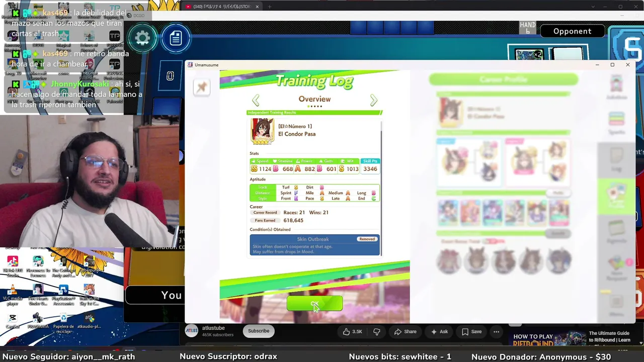Go to previous Training Log page arrow
Screen dimensions: 644x362
256,100
